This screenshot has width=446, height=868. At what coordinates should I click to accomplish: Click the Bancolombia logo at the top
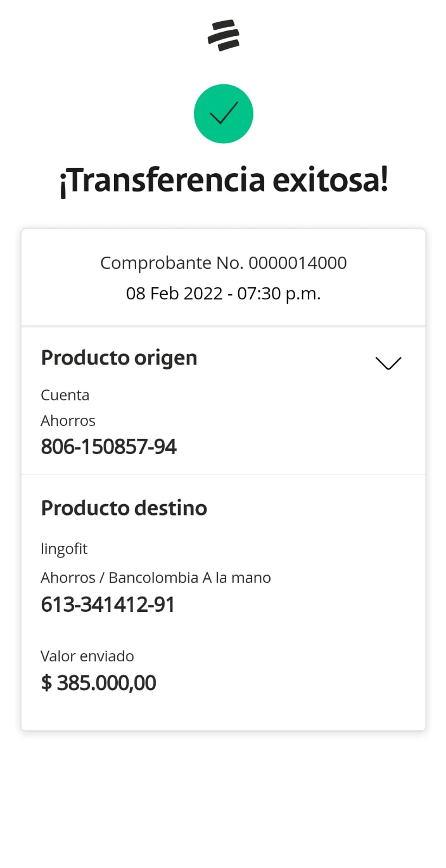224,35
